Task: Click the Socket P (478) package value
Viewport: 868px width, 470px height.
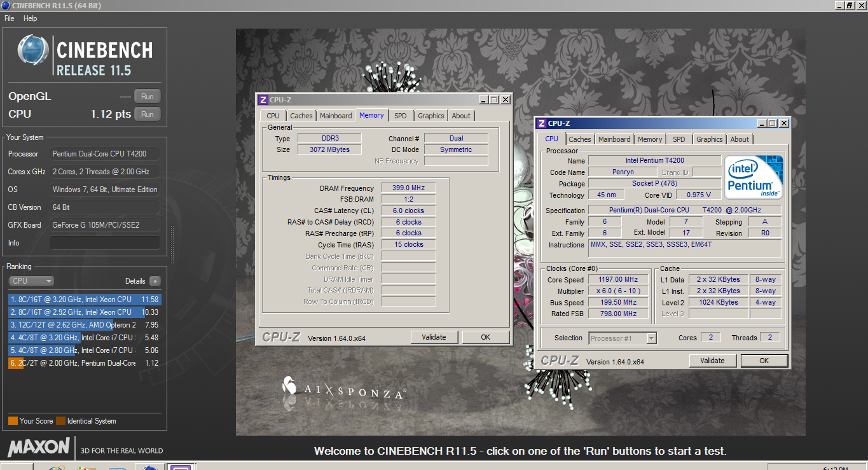Action: point(654,184)
